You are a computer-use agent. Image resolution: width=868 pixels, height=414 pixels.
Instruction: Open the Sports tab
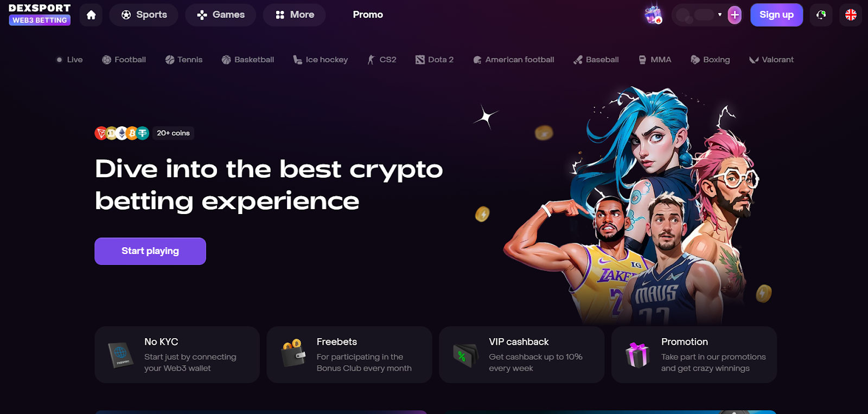point(144,15)
